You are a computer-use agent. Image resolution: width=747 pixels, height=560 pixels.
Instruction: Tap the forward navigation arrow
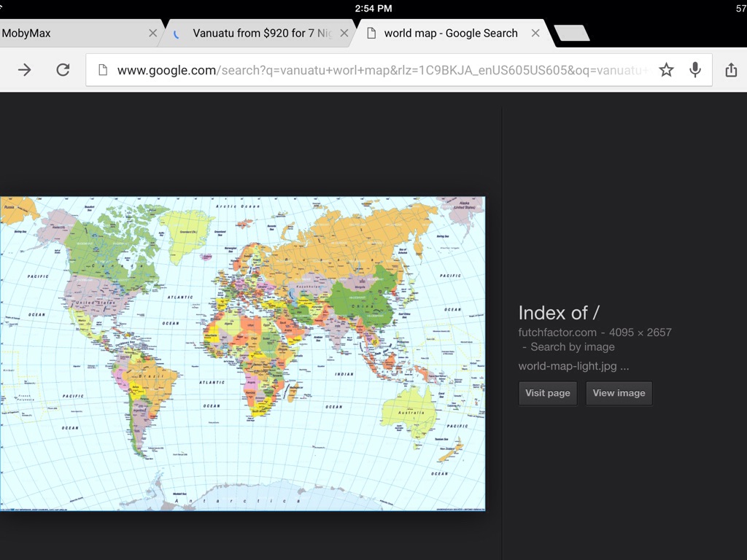coord(25,70)
